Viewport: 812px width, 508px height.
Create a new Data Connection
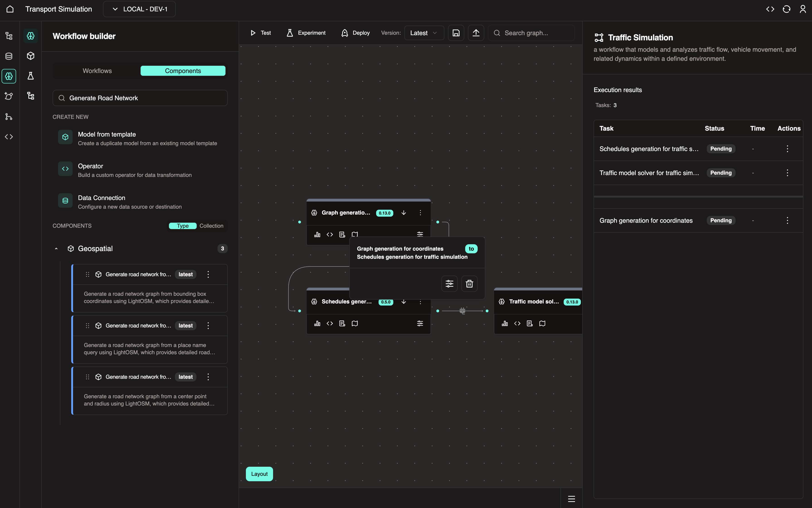(140, 202)
